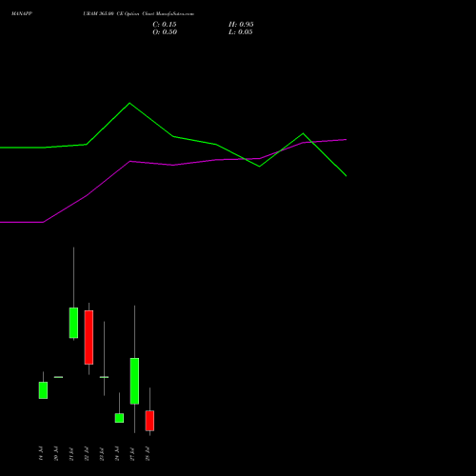Click the '21 Jul' date axis label
This screenshot has width=476, height=476.
point(71,453)
